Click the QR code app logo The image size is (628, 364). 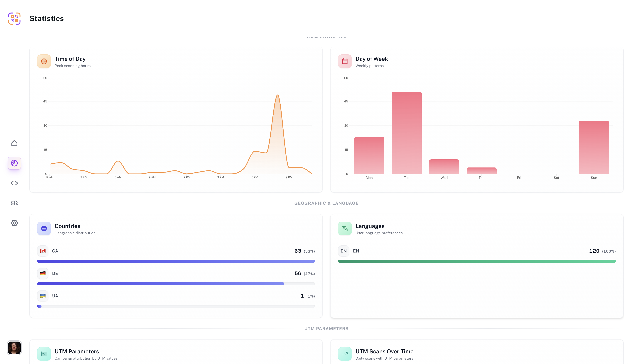click(15, 18)
